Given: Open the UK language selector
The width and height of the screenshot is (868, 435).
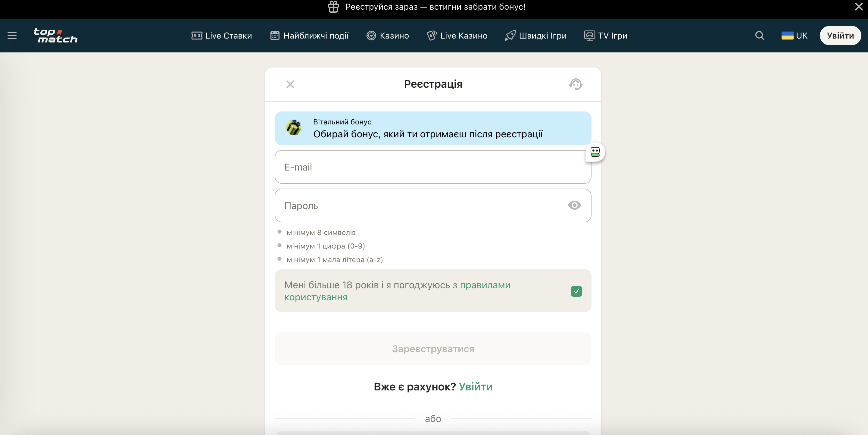Looking at the screenshot, I should tap(794, 35).
